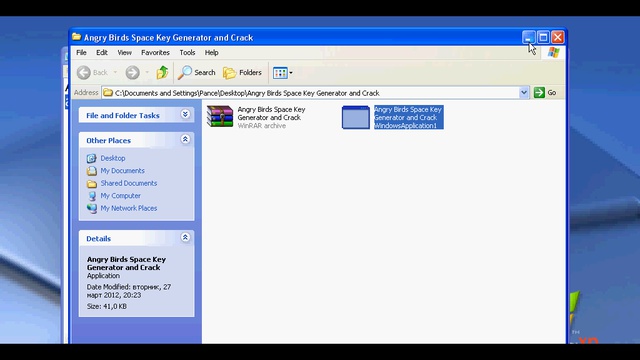
Task: Collapse the Details panel
Action: pyautogui.click(x=185, y=237)
